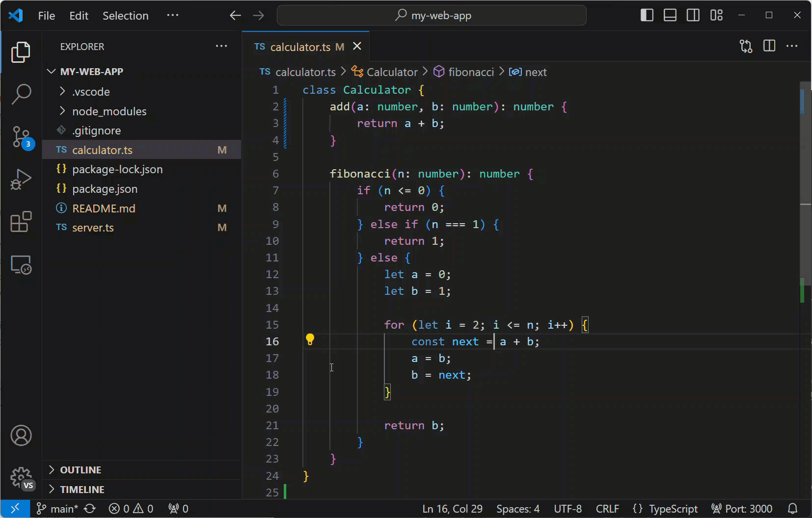Open the Extensions view
Image resolution: width=812 pixels, height=518 pixels.
tap(21, 222)
